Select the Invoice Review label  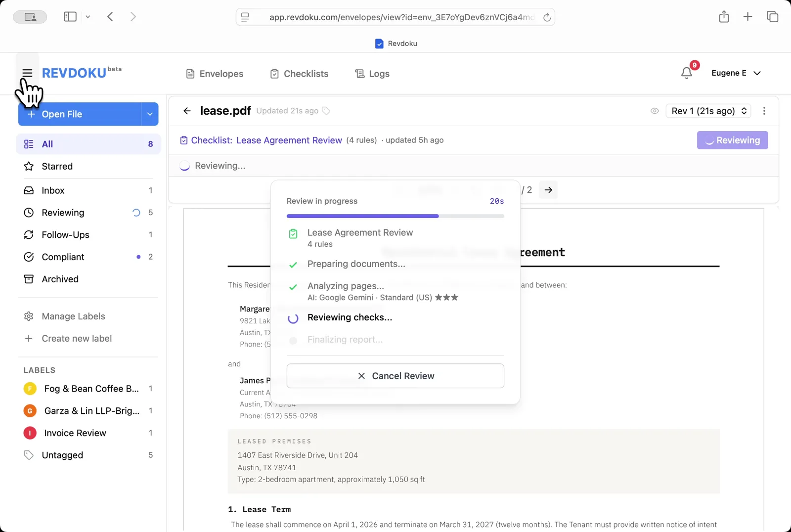(75, 433)
